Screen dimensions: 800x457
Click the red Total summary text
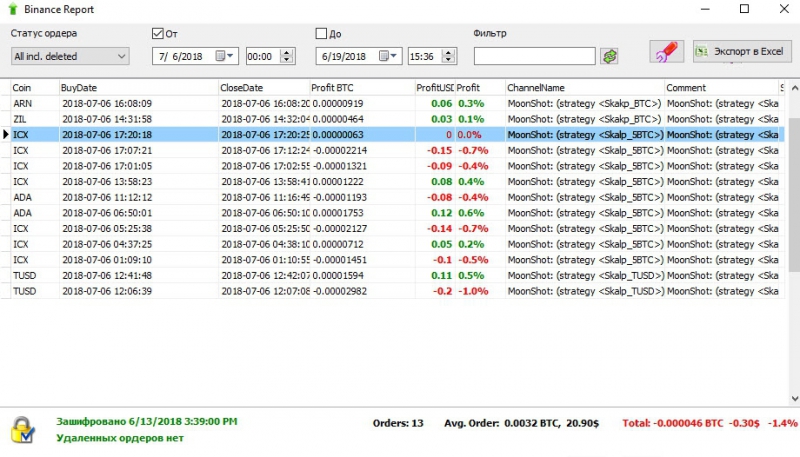709,423
